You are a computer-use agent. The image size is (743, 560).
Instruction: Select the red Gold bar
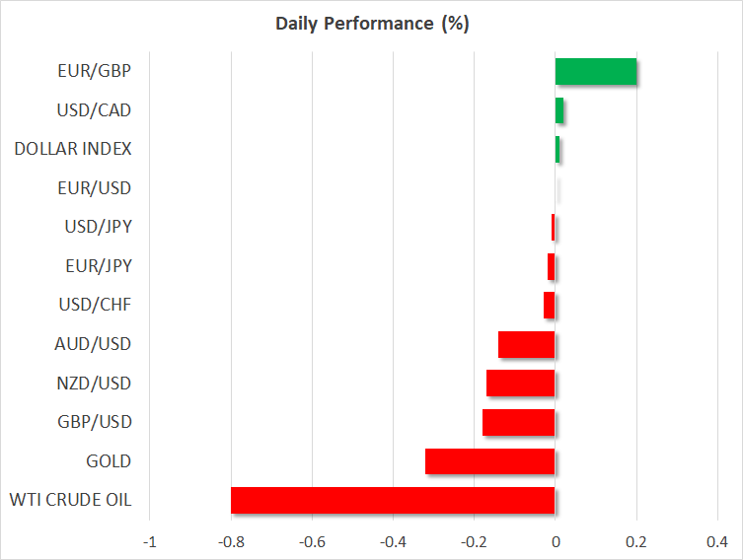coord(489,461)
